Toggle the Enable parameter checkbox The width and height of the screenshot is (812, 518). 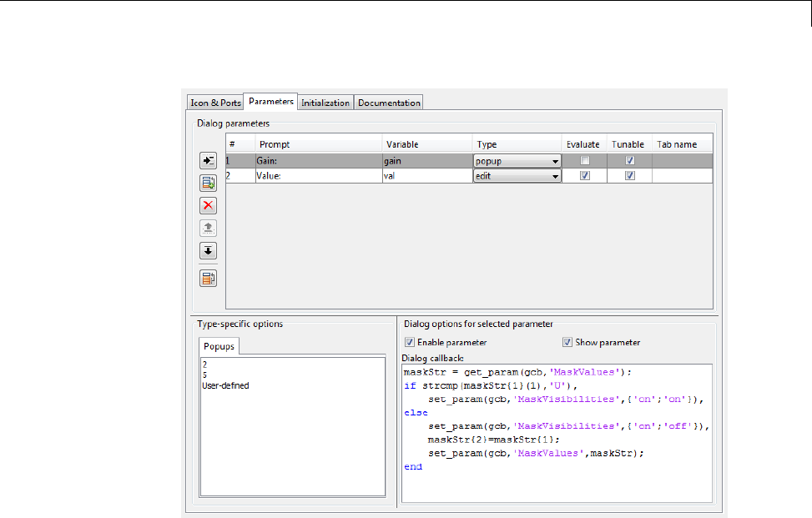[x=409, y=342]
